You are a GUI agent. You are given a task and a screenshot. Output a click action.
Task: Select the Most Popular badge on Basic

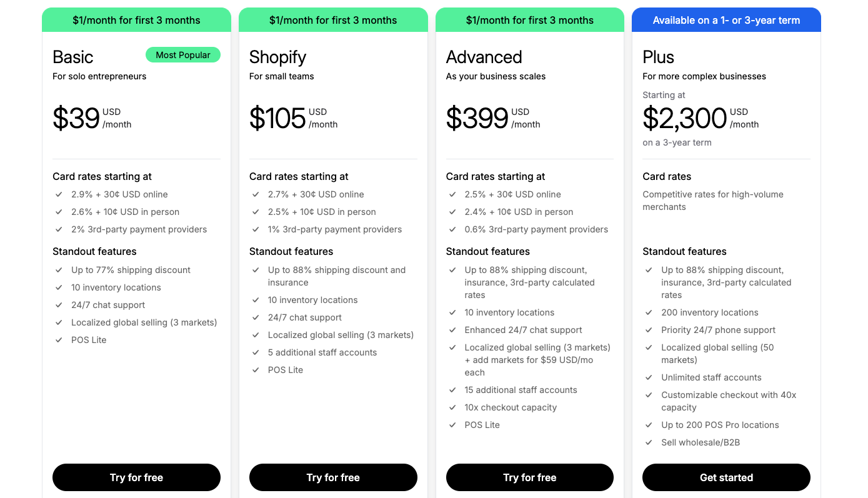183,55
